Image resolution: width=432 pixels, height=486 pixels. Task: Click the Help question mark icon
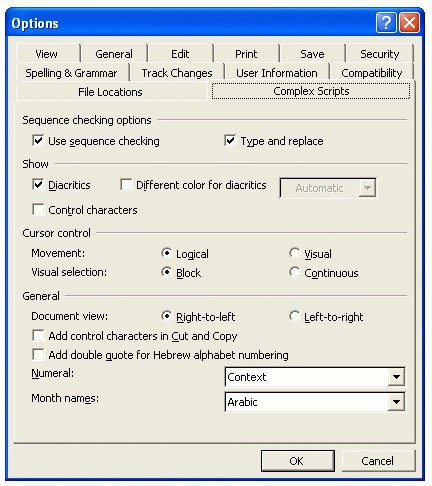[386, 23]
